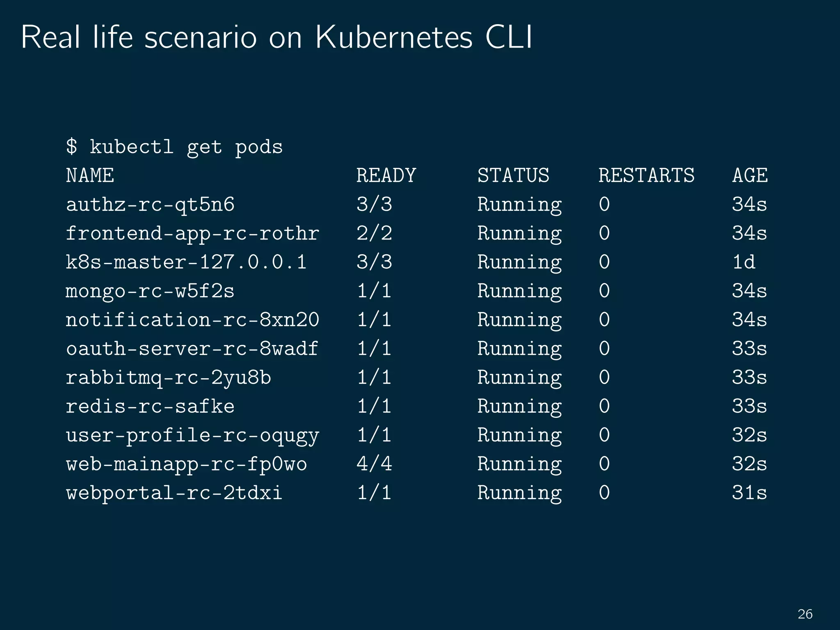This screenshot has width=840, height=630.
Task: Select the mongo-rc-w5f2s pod name
Action: click(x=150, y=291)
